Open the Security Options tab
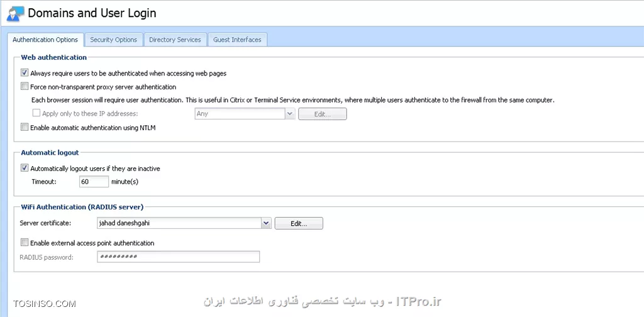The image size is (644, 317). (113, 40)
